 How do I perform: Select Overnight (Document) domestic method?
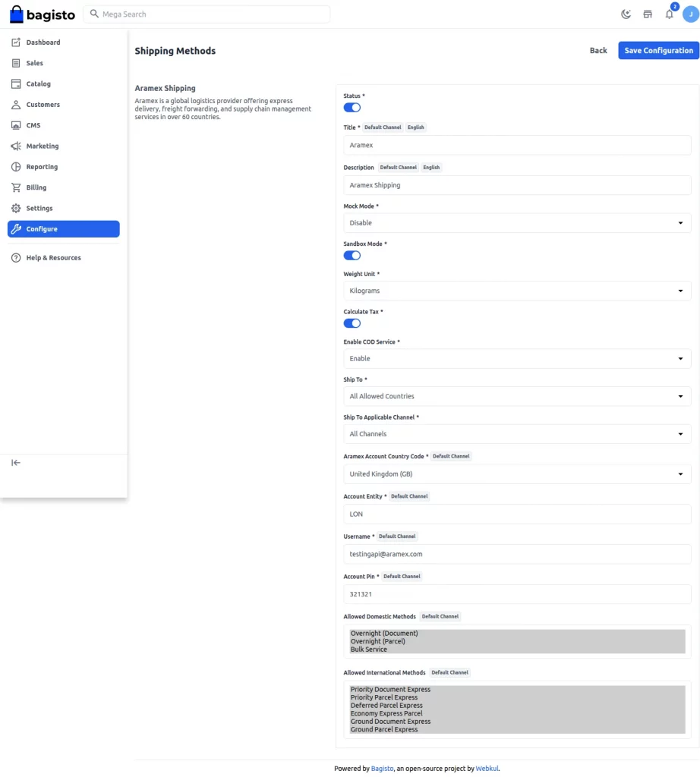coord(518,634)
